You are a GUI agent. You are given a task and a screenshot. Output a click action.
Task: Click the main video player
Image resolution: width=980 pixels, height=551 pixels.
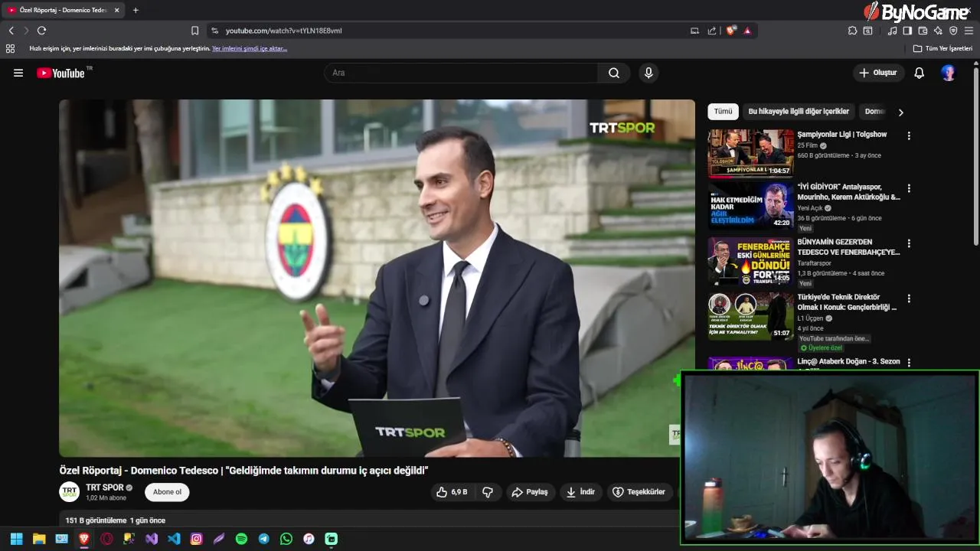(x=377, y=278)
